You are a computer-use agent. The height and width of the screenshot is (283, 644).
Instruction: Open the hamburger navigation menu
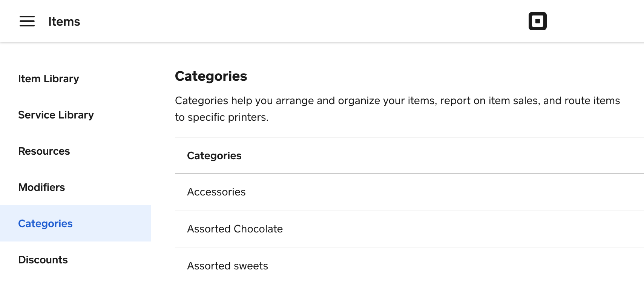click(27, 21)
